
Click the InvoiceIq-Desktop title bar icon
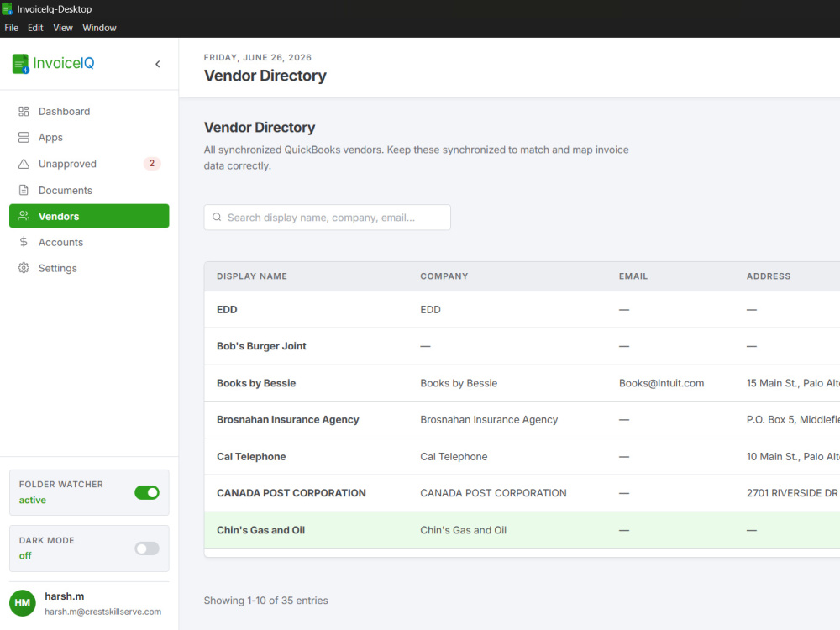[x=8, y=9]
